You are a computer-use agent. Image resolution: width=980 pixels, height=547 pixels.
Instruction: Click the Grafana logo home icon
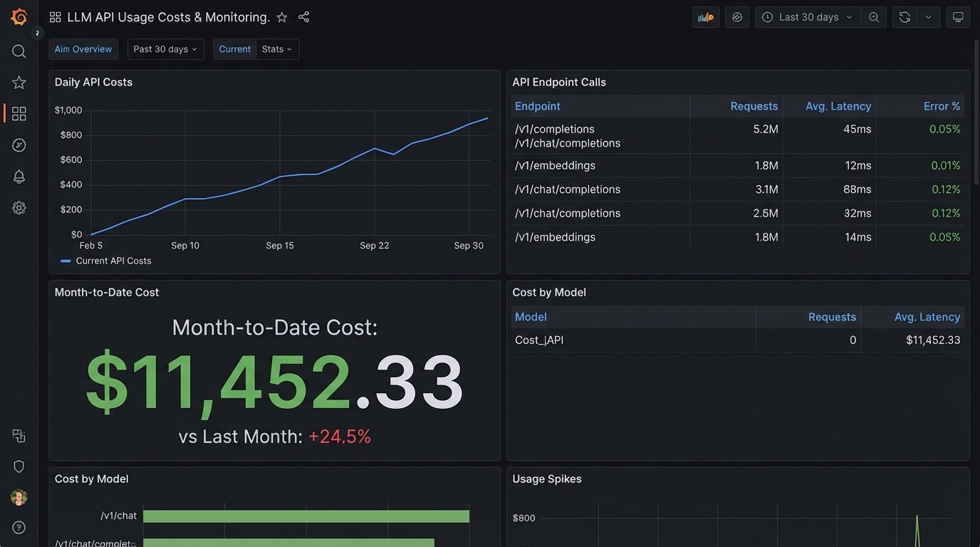tap(19, 17)
